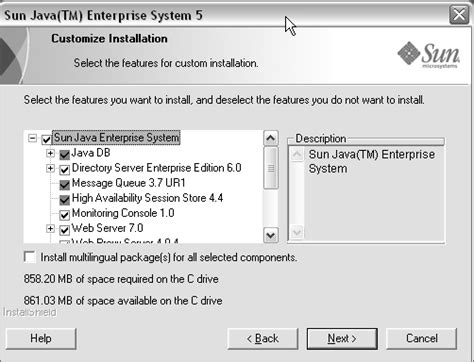Proceed with the Next button
This screenshot has width=474, height=362.
(342, 339)
